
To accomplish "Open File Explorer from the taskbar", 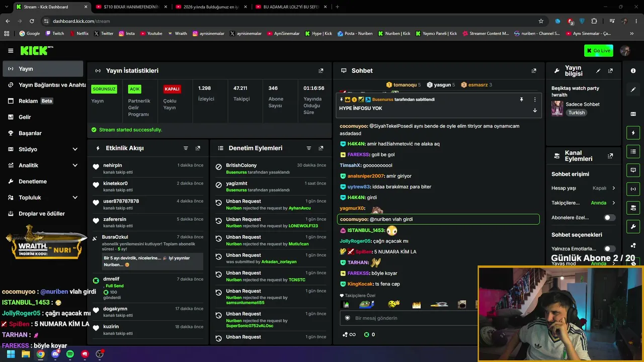I will [x=26, y=354].
